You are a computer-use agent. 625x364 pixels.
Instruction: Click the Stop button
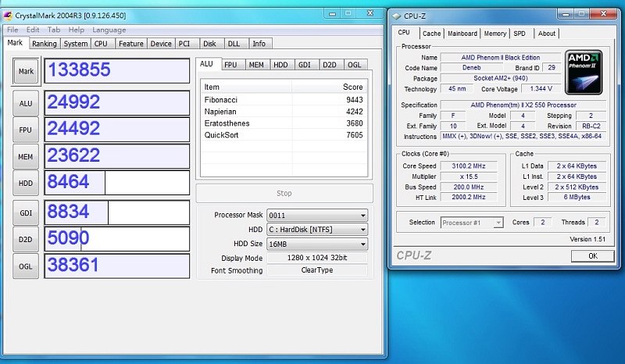[x=284, y=194]
